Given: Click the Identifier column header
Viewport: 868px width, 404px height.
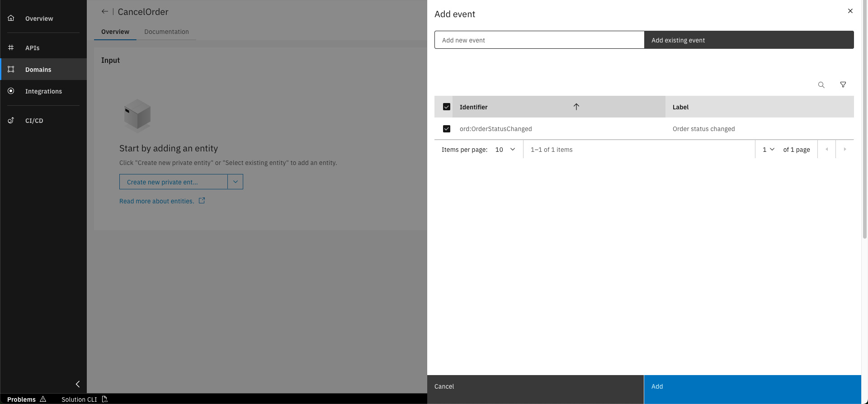Looking at the screenshot, I should coord(559,107).
